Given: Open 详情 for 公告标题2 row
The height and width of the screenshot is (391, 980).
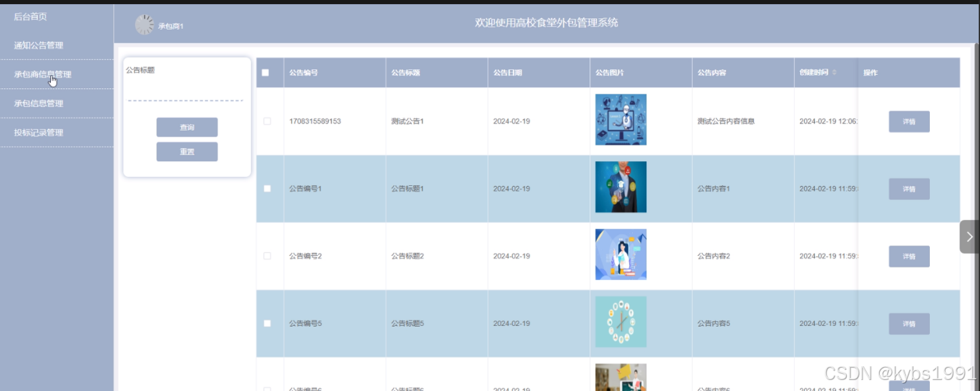Looking at the screenshot, I should pyautogui.click(x=909, y=256).
